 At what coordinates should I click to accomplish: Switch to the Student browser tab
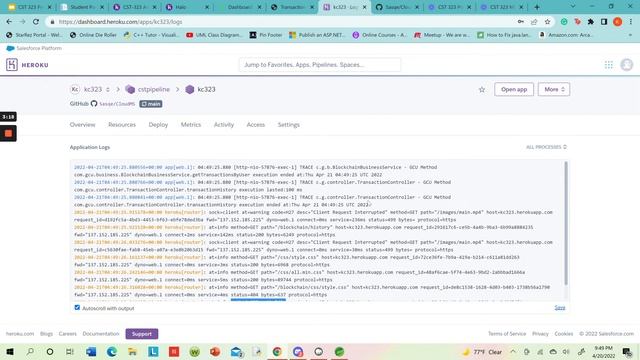(83, 7)
